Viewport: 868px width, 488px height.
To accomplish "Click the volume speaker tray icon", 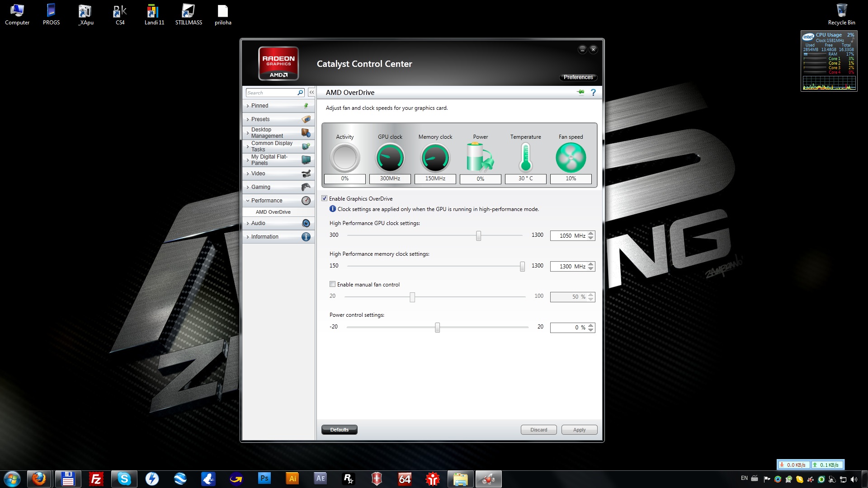I will (x=854, y=479).
